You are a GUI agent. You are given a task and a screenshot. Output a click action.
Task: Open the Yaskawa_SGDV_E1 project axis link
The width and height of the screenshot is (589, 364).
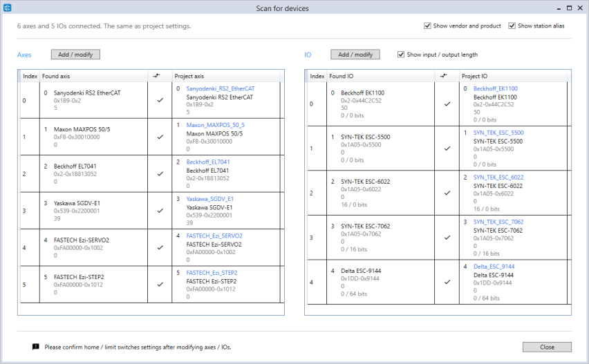pos(210,198)
